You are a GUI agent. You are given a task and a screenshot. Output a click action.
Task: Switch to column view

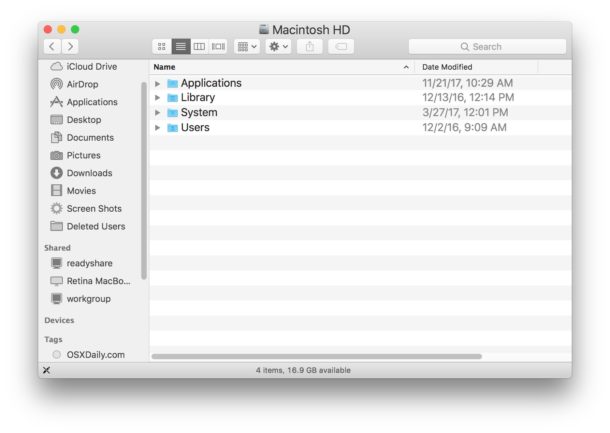point(199,47)
